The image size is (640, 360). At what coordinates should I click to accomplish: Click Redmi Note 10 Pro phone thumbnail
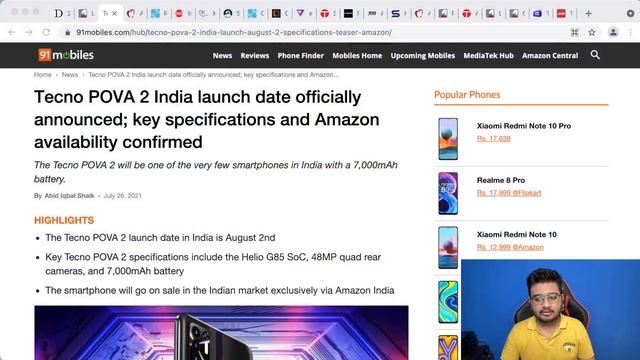tap(448, 139)
